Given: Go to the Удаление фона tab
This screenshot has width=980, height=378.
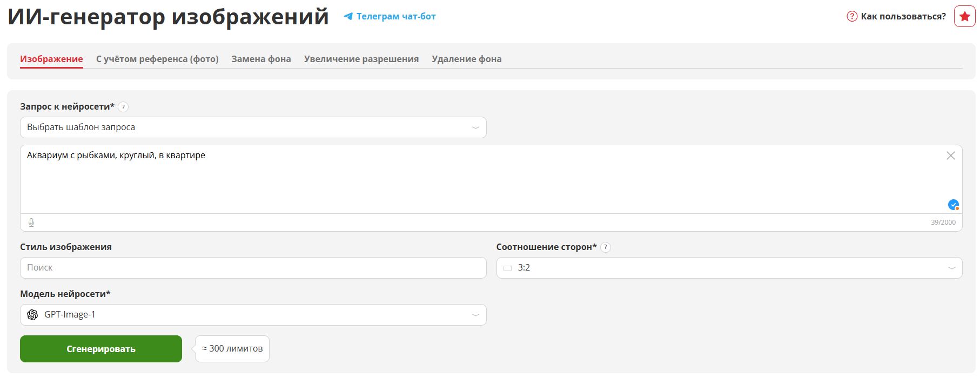Looking at the screenshot, I should point(466,59).
